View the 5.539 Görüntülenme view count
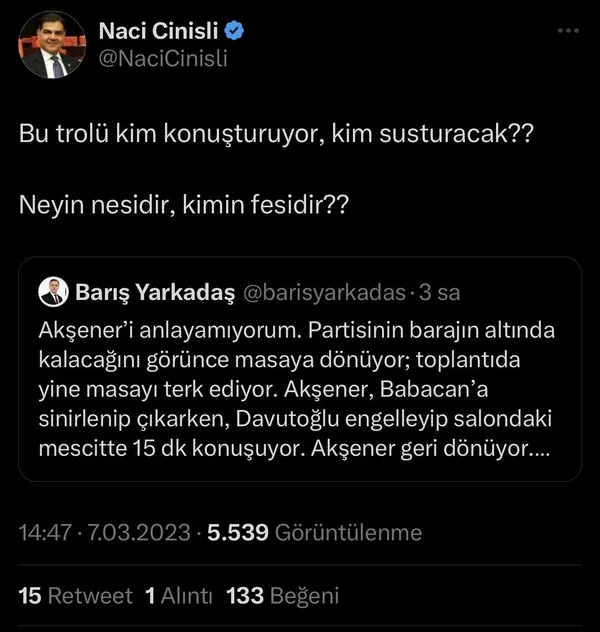 pyautogui.click(x=314, y=533)
